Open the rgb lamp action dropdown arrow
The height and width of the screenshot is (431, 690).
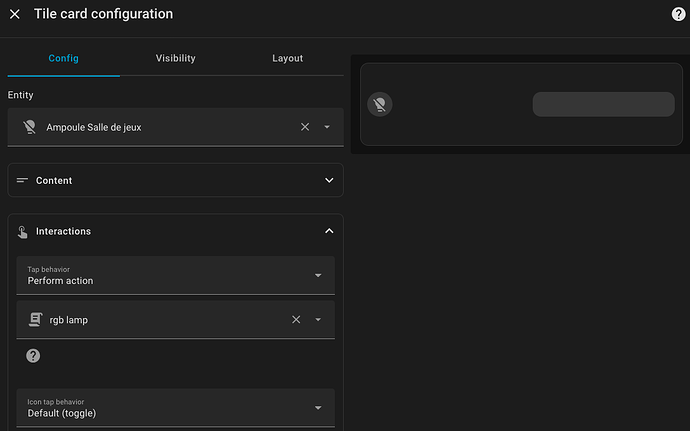pyautogui.click(x=318, y=319)
